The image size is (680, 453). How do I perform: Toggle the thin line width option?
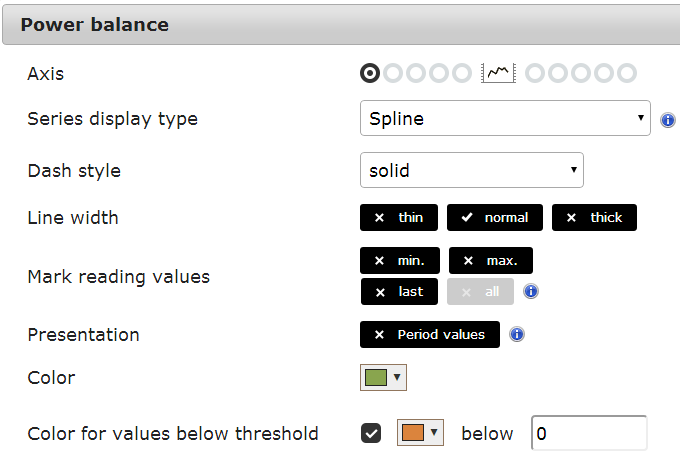399,217
